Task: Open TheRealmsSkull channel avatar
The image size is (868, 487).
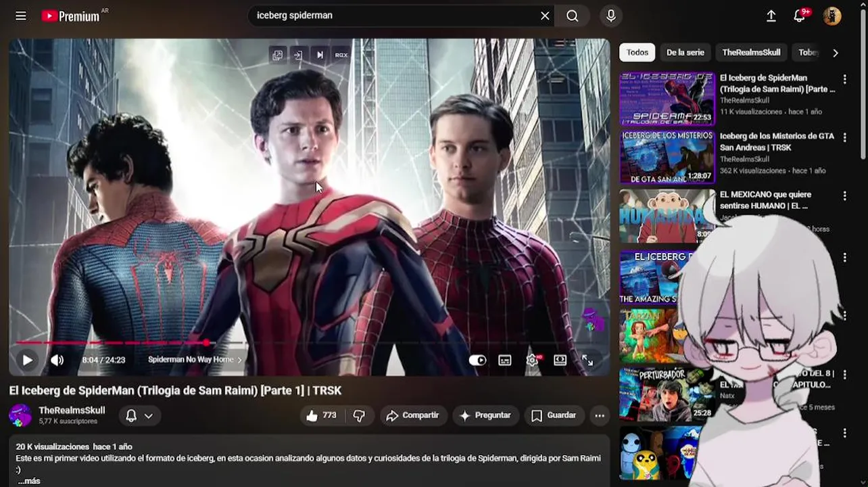Action: 20,415
